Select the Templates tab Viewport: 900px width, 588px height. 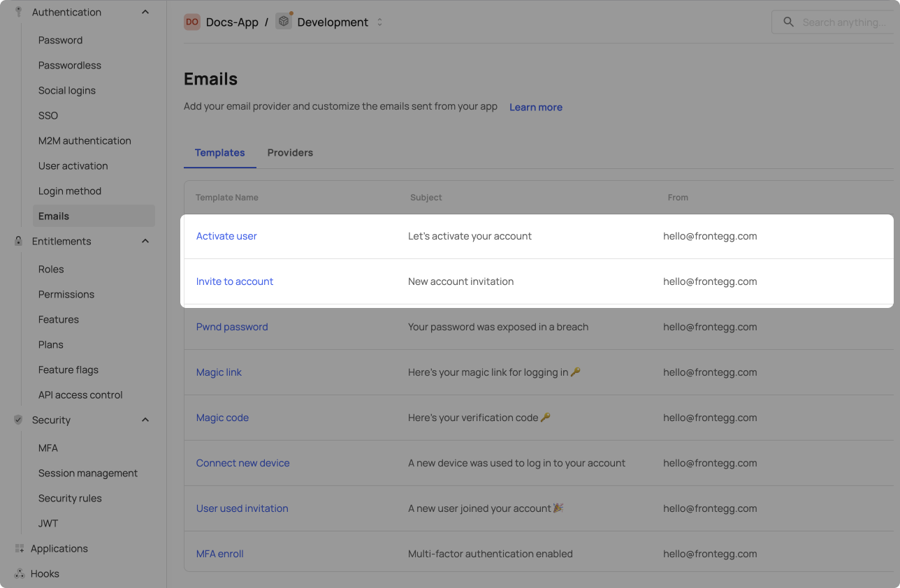(x=219, y=152)
